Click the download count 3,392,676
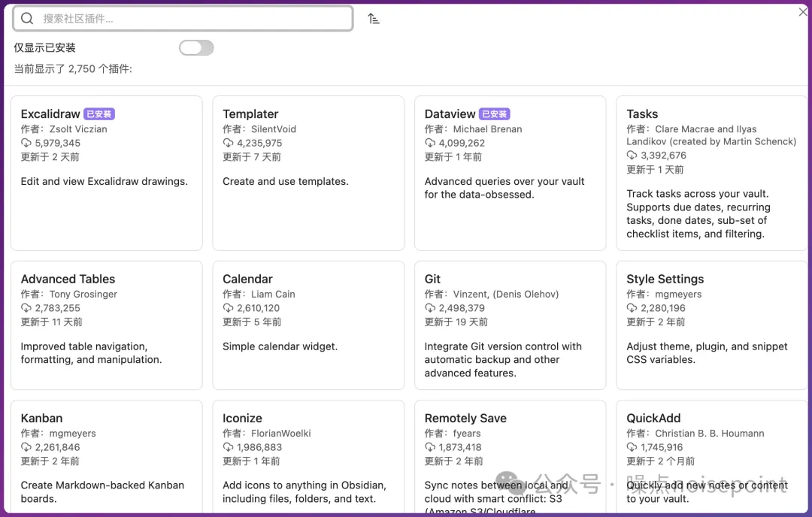The width and height of the screenshot is (812, 517). (x=663, y=156)
